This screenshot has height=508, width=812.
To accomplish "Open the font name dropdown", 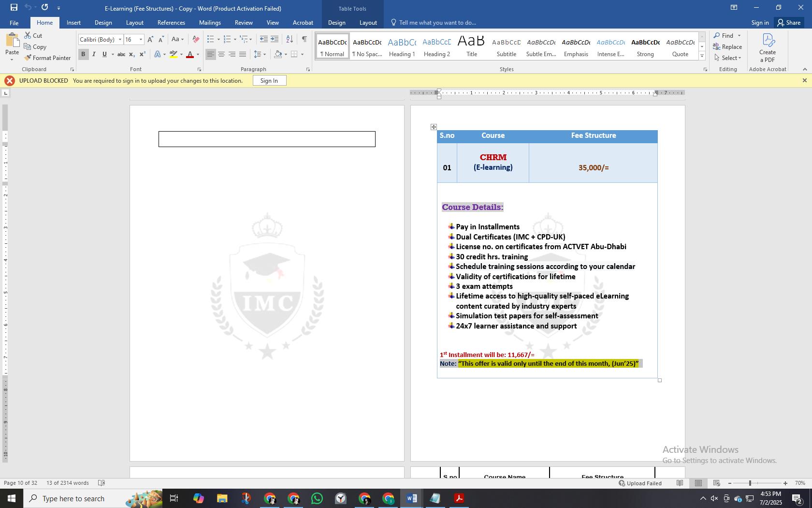I will pyautogui.click(x=120, y=39).
